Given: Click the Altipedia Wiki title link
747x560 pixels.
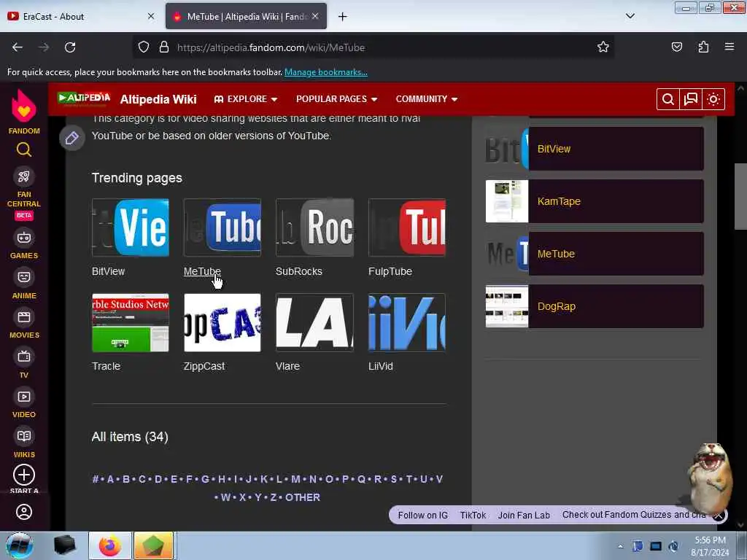Looking at the screenshot, I should (158, 99).
